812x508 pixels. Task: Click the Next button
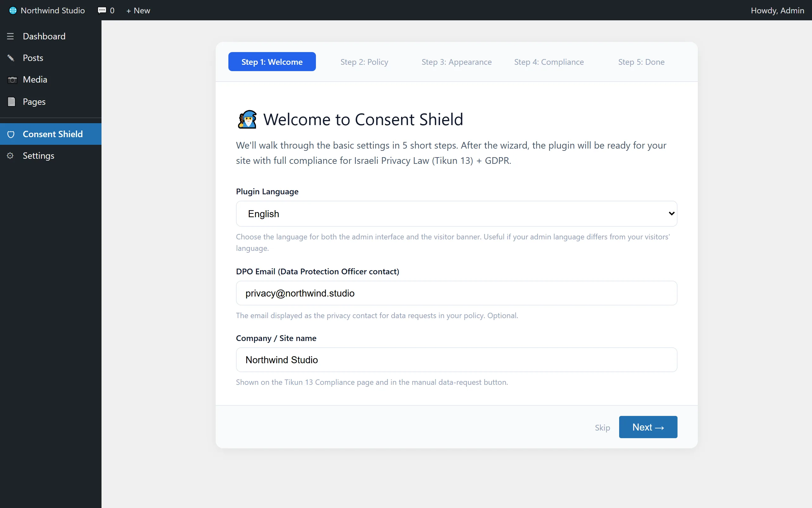point(648,427)
